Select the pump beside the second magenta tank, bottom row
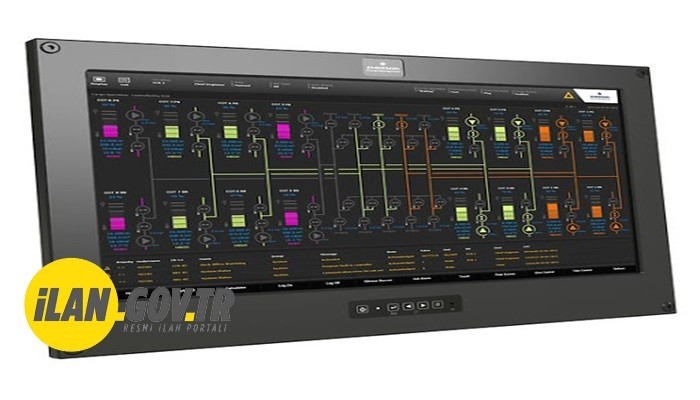Image resolution: width=700 pixels, height=400 pixels. click(316, 235)
